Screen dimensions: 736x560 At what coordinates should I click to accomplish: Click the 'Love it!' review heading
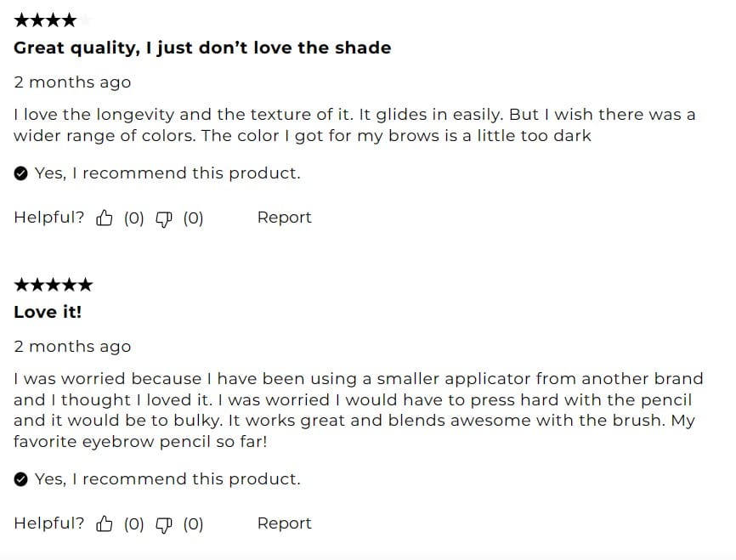(48, 312)
